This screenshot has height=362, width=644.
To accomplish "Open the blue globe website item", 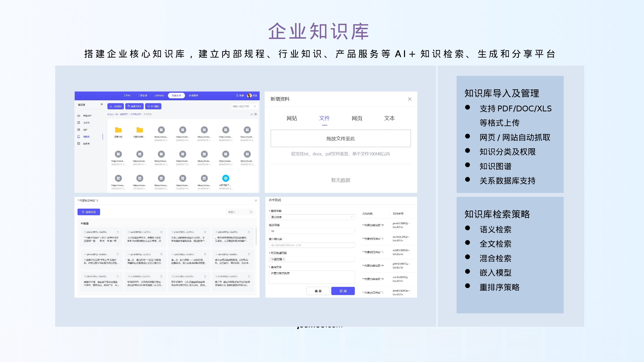I will tap(226, 178).
